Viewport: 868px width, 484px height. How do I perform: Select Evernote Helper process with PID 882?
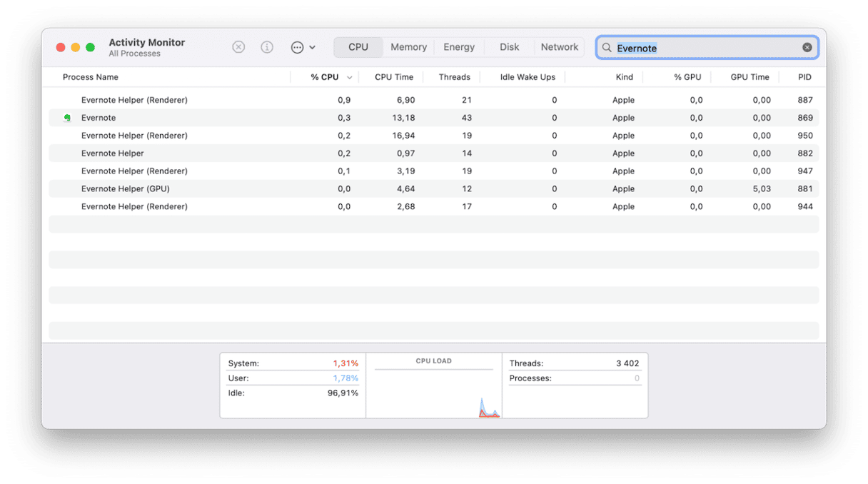click(x=113, y=153)
